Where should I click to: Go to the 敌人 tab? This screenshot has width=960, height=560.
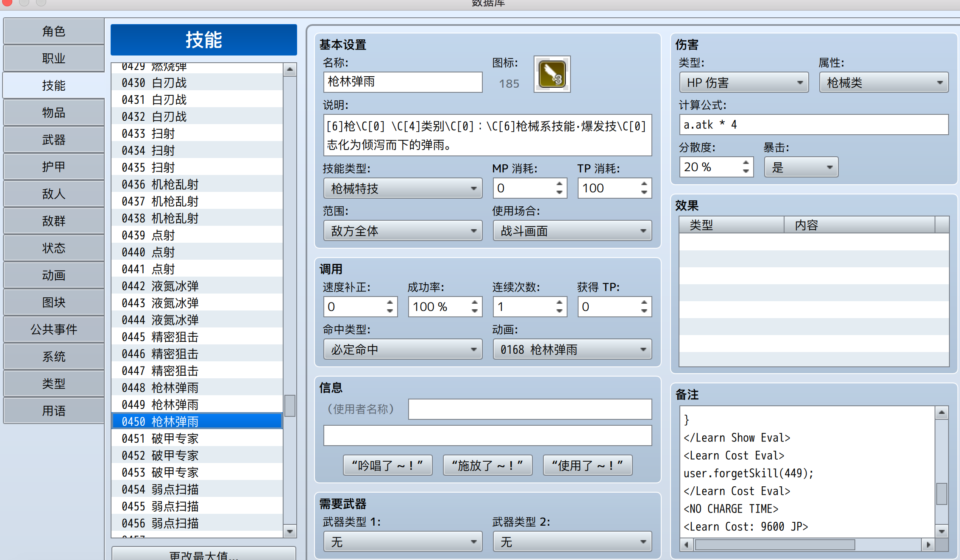54,194
